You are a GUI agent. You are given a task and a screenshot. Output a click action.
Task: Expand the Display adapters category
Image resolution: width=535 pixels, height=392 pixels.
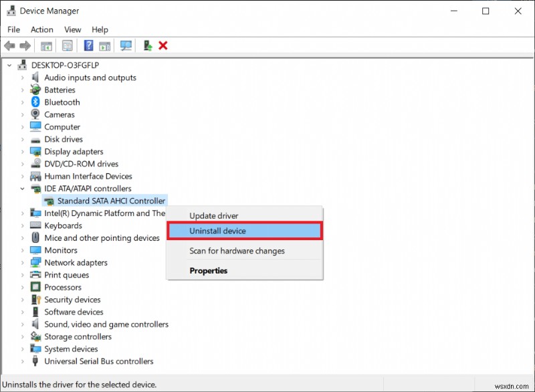[21, 151]
